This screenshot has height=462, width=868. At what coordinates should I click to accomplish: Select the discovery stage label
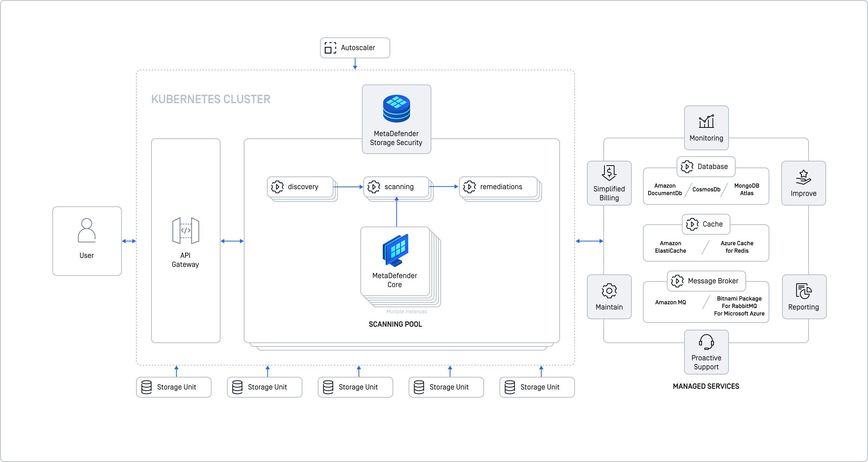click(303, 187)
